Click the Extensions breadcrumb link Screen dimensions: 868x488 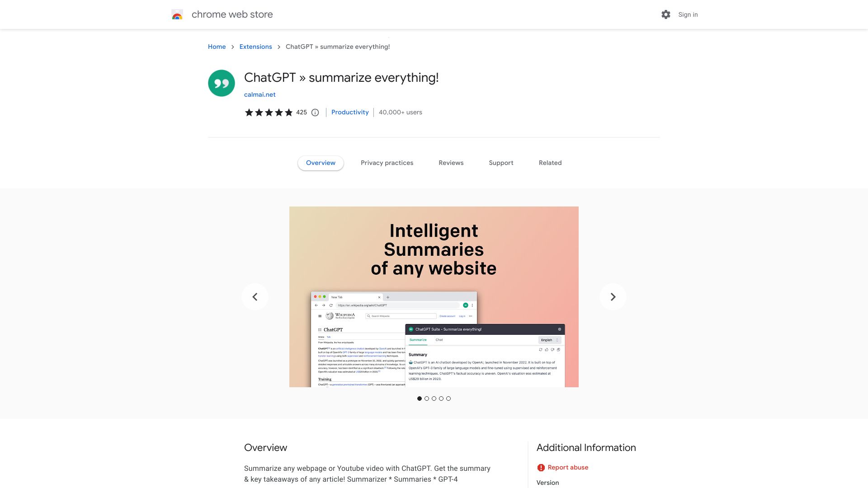(255, 47)
